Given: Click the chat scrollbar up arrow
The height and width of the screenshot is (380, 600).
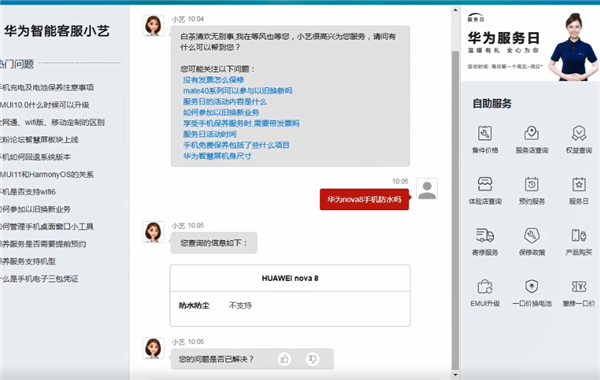Looking at the screenshot, I should tap(455, 10).
